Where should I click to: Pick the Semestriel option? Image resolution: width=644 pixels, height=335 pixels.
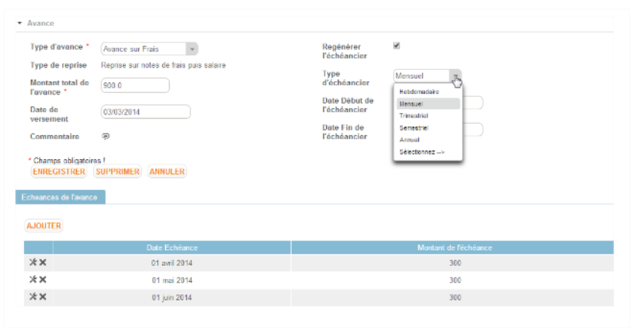(x=413, y=128)
